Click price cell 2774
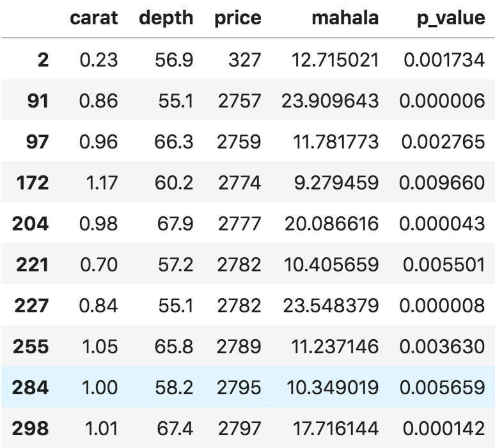 [239, 183]
